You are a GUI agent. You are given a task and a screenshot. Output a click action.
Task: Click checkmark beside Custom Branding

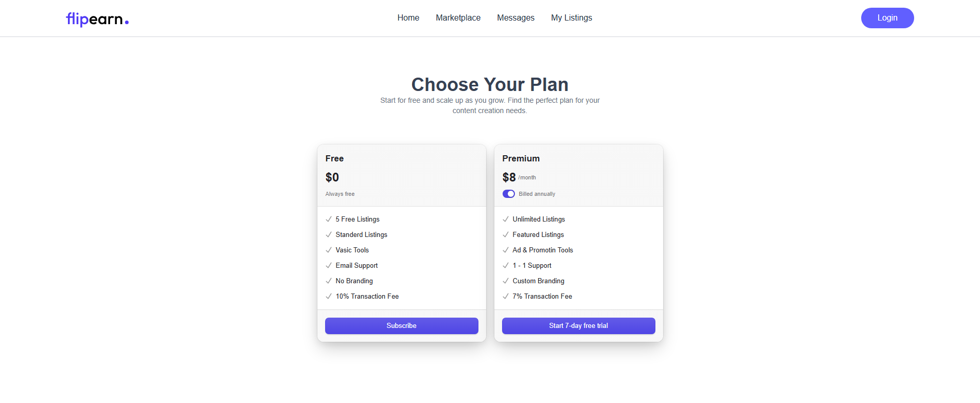(506, 281)
